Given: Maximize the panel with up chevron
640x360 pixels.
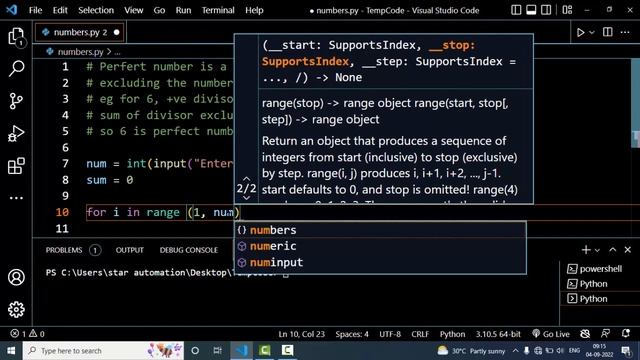Looking at the screenshot, I should [x=613, y=249].
